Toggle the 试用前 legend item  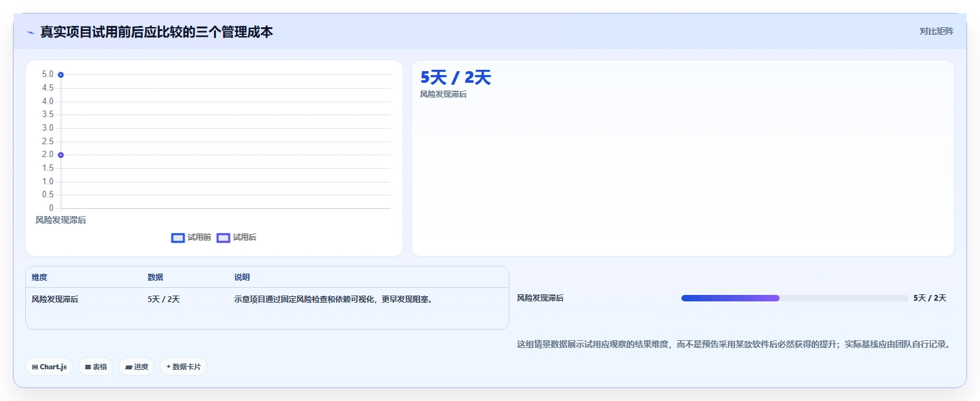coord(191,237)
